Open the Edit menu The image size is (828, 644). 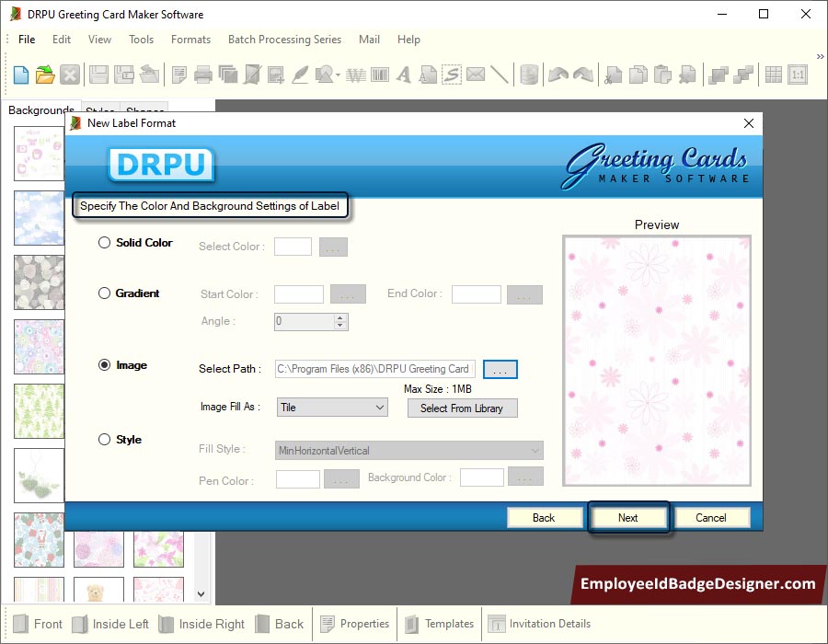[62, 40]
